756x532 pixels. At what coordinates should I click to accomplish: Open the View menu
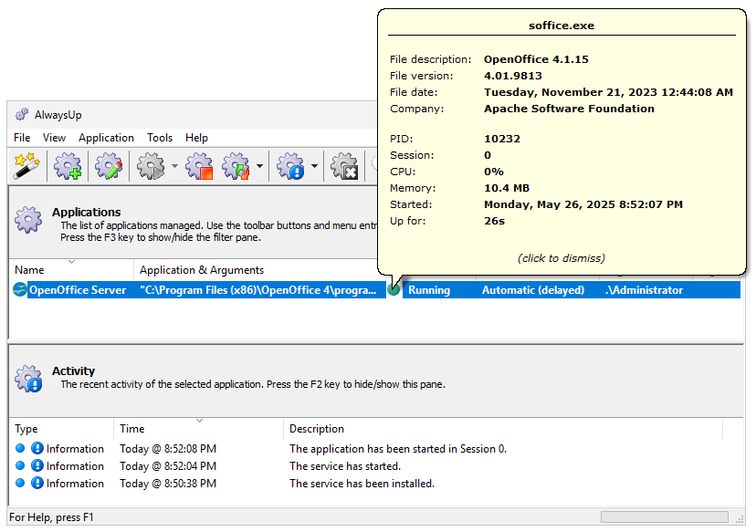(x=54, y=138)
